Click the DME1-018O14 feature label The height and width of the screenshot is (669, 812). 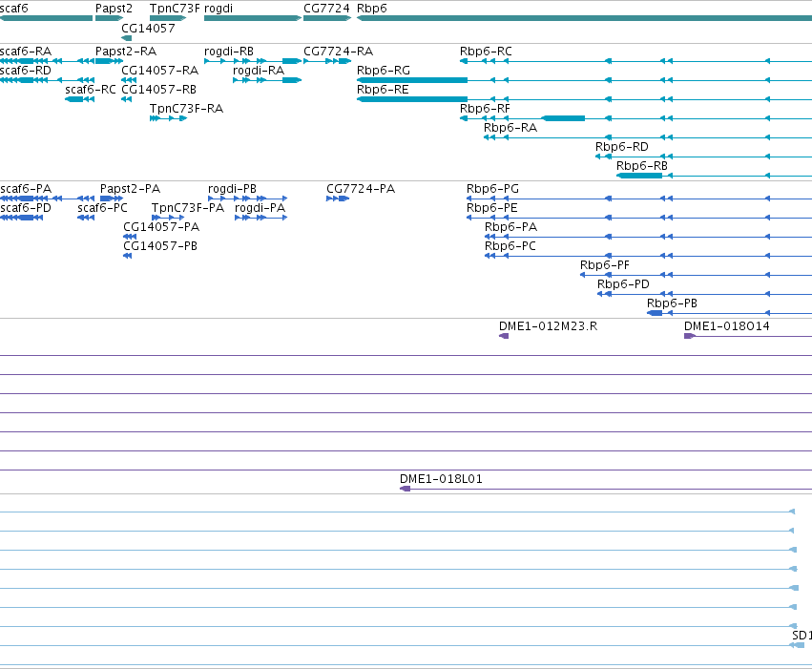pos(726,326)
